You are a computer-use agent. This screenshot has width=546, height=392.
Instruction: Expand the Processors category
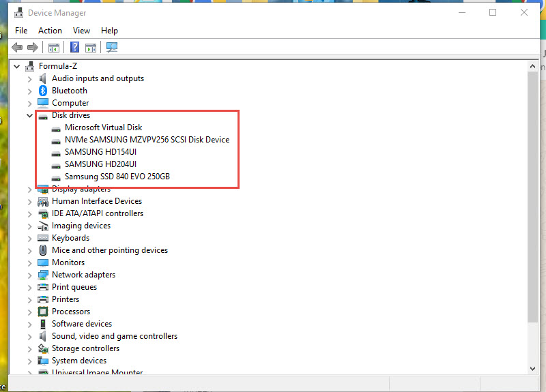pos(29,312)
